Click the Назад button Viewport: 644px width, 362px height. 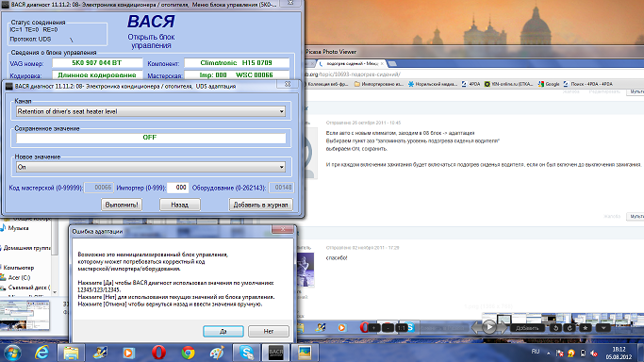(180, 205)
